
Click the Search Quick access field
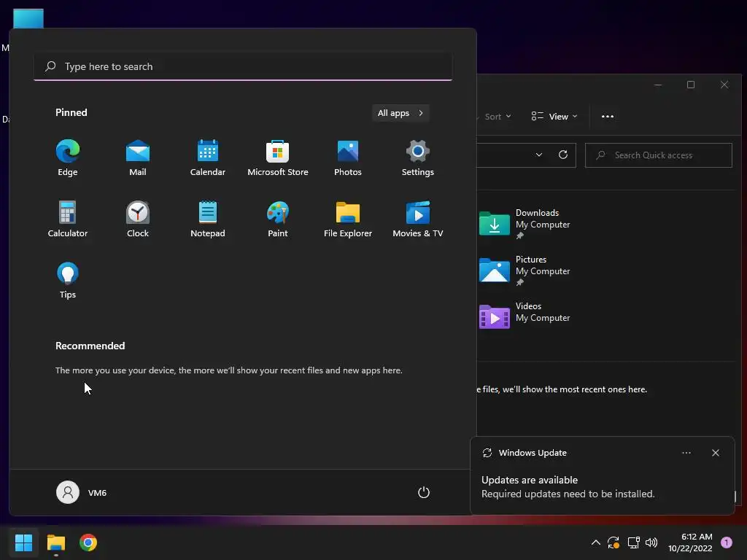coord(659,155)
